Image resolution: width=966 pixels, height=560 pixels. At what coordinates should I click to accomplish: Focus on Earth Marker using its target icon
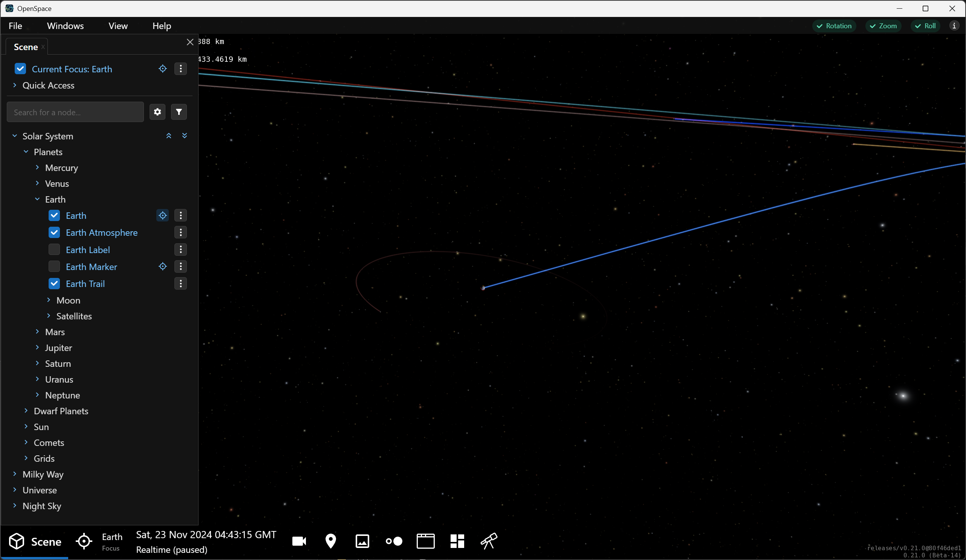pyautogui.click(x=162, y=266)
